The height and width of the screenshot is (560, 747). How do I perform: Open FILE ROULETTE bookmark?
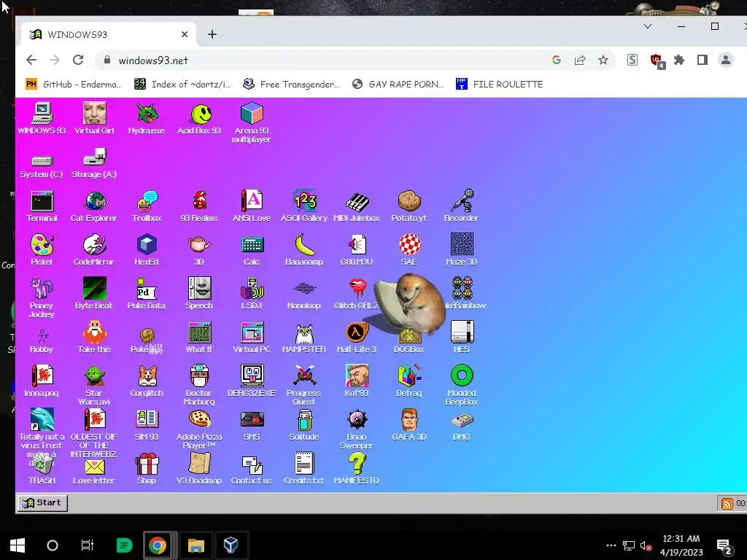[x=500, y=85]
